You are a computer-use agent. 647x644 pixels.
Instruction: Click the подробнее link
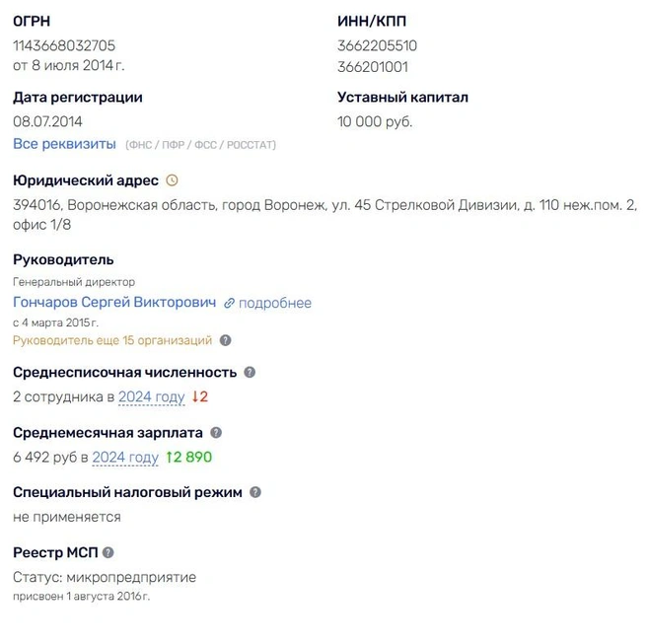click(274, 303)
